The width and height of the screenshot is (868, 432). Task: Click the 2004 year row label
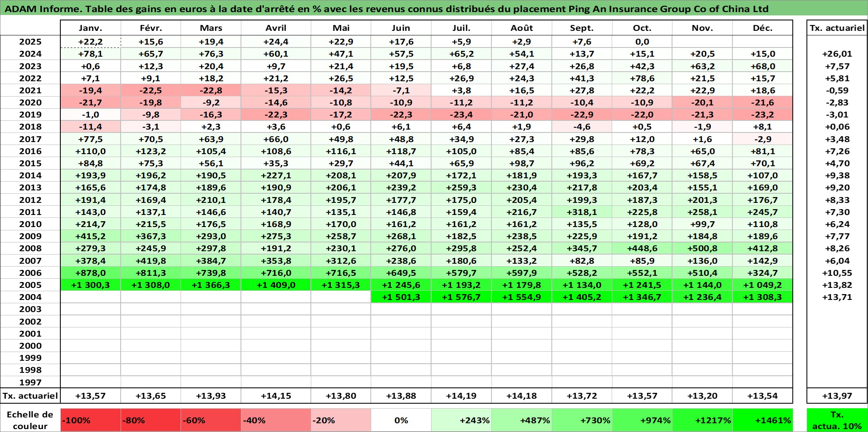click(30, 297)
